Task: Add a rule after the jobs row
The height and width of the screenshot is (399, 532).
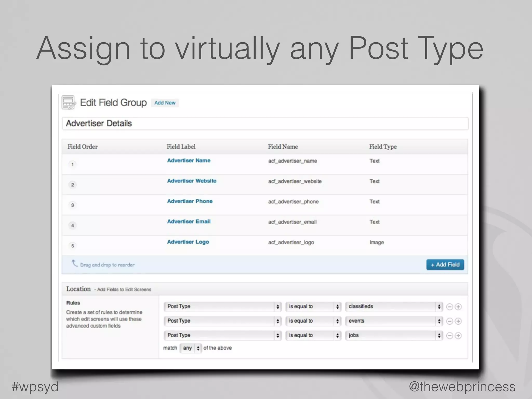Action: point(458,336)
